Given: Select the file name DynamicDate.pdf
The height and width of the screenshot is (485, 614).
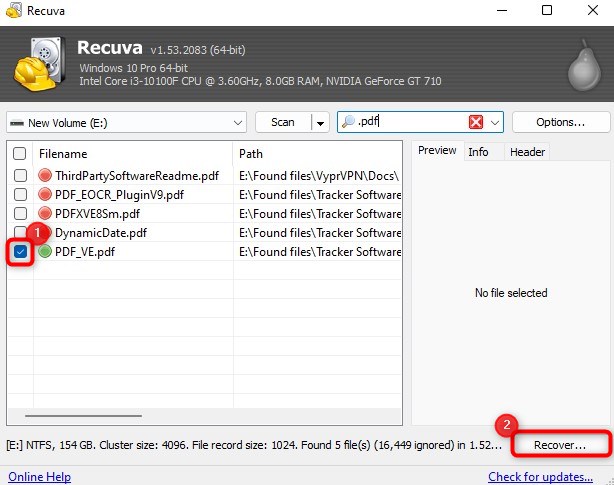Looking at the screenshot, I should tap(101, 233).
